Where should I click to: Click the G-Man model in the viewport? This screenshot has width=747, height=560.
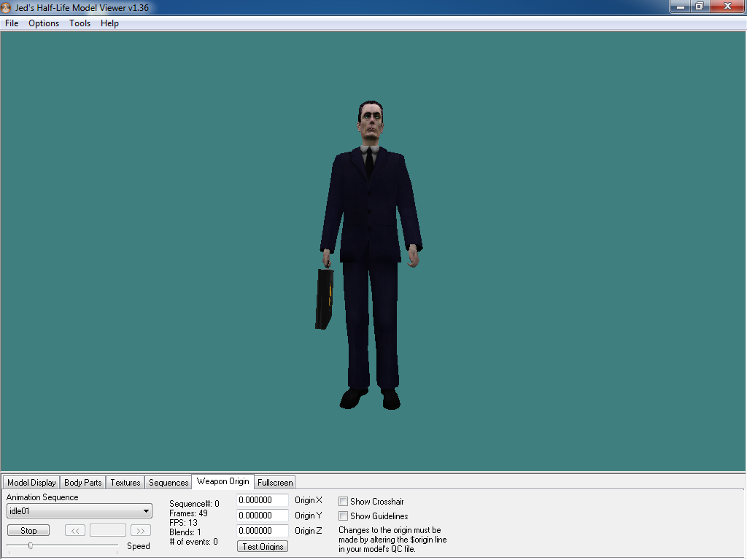(370, 254)
